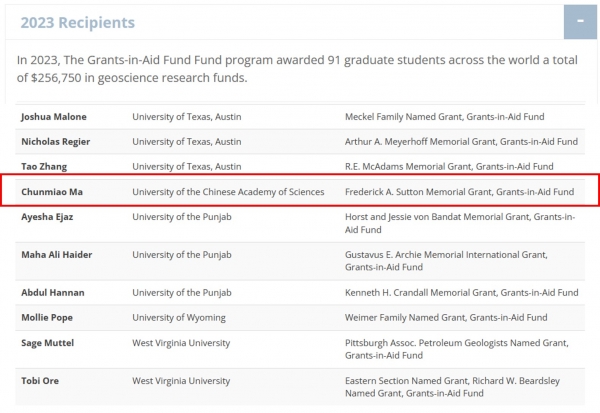The height and width of the screenshot is (413, 600).
Task: Click University of Wyoming cell
Action: 179,318
